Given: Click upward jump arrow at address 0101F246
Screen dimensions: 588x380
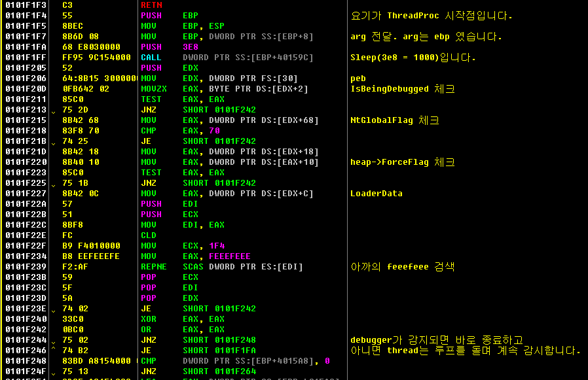Looking at the screenshot, I should [x=53, y=349].
